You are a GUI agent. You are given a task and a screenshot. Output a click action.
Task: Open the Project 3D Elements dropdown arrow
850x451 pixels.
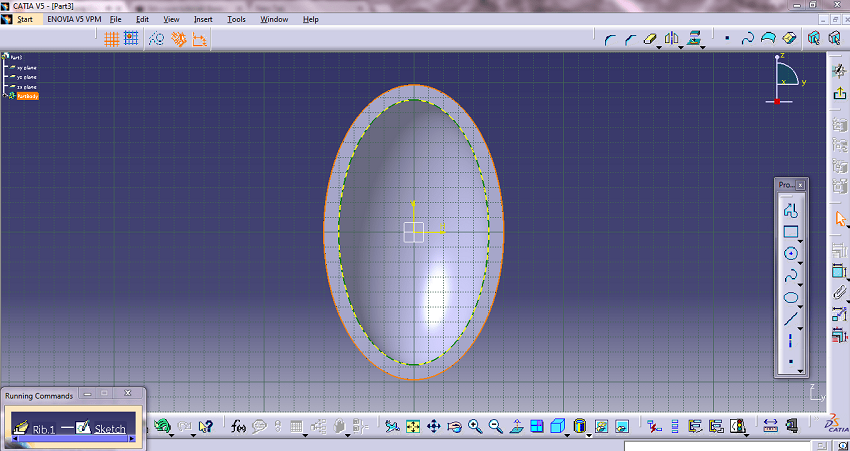703,48
